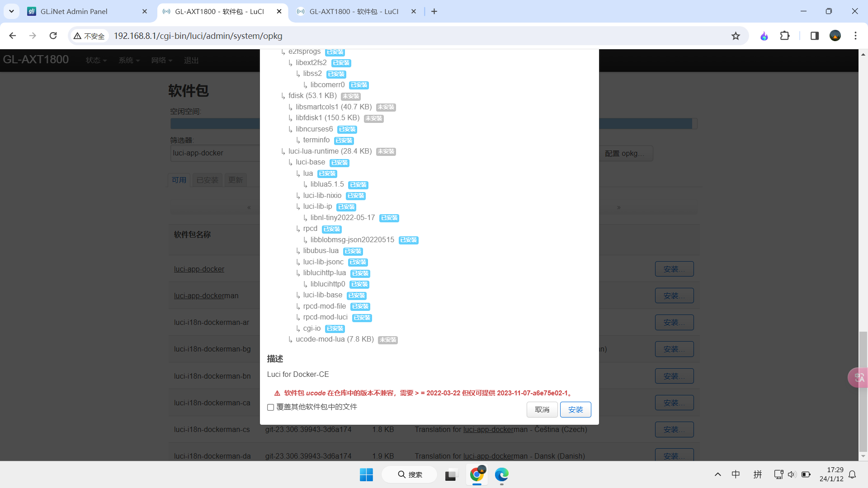Open the 系统 dropdown menu
The height and width of the screenshot is (488, 868).
[129, 60]
